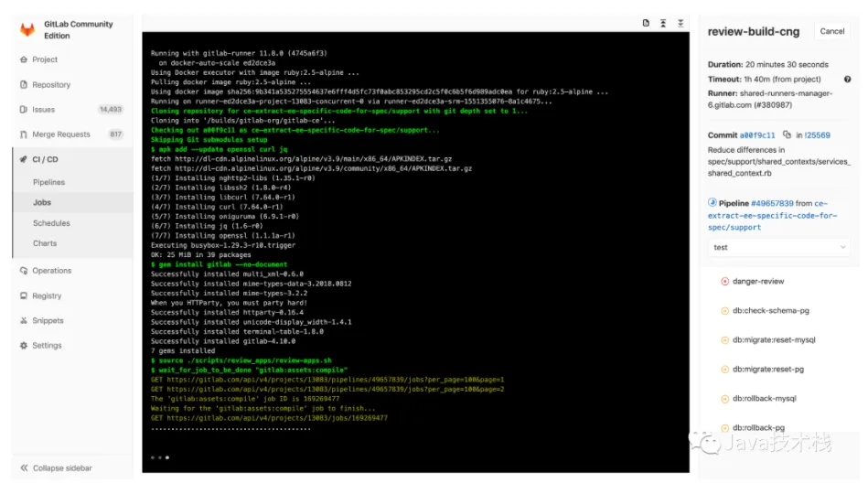The image size is (868, 494).
Task: Click the GitLab fox logo
Action: point(27,29)
